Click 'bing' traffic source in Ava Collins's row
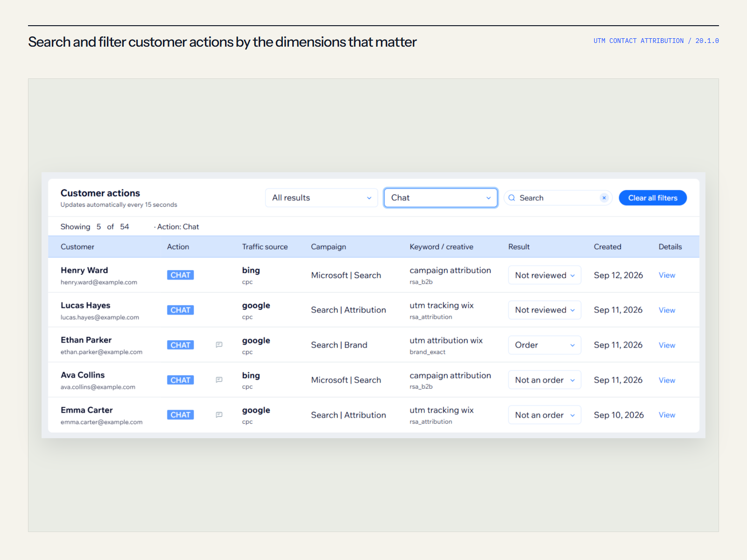747x560 pixels. pyautogui.click(x=251, y=376)
